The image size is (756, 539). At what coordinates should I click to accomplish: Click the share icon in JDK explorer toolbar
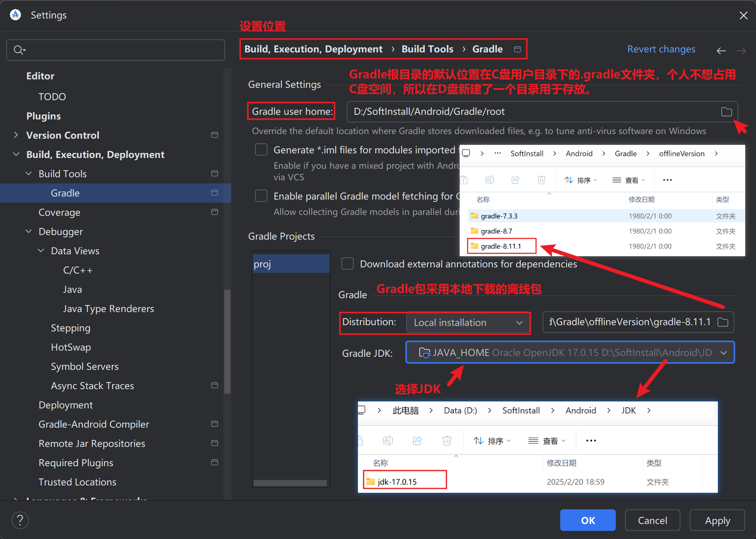click(418, 441)
